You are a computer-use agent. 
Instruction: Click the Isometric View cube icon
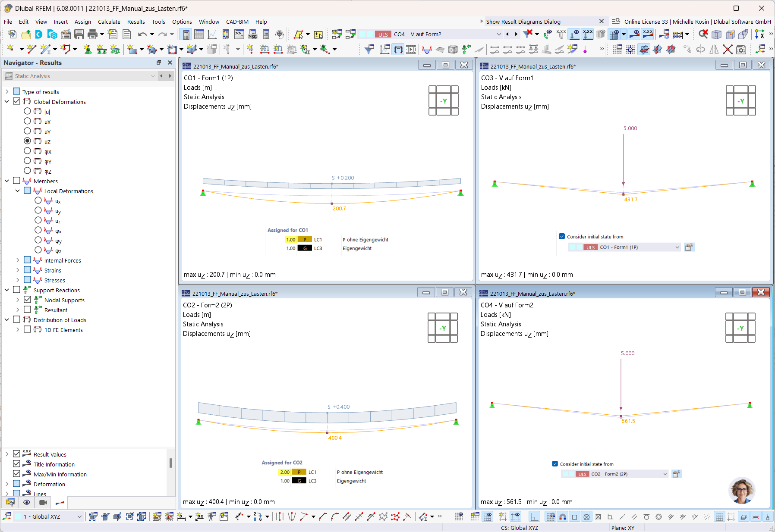pos(716,34)
